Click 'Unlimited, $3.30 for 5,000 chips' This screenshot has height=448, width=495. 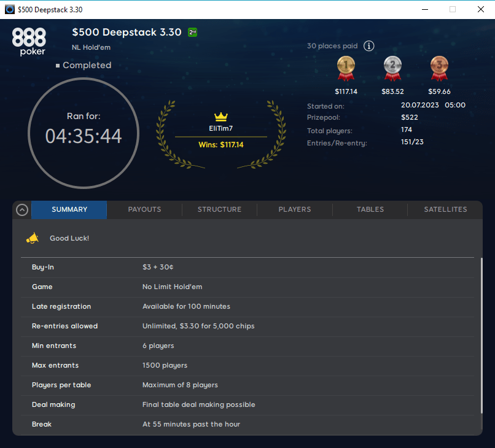point(198,326)
